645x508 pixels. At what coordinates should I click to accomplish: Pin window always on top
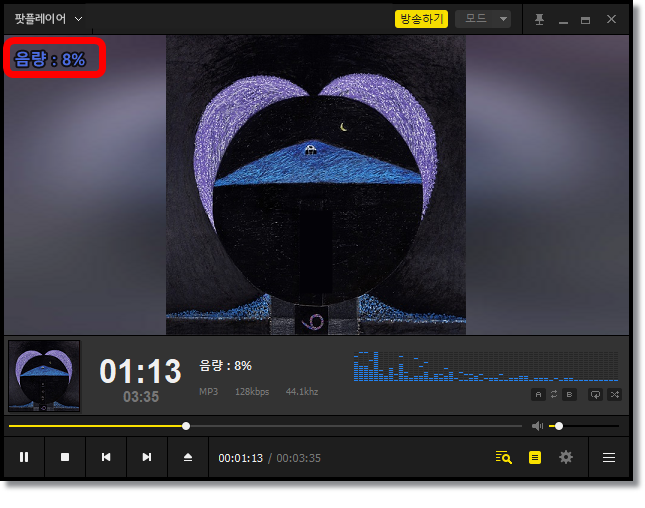[x=539, y=19]
